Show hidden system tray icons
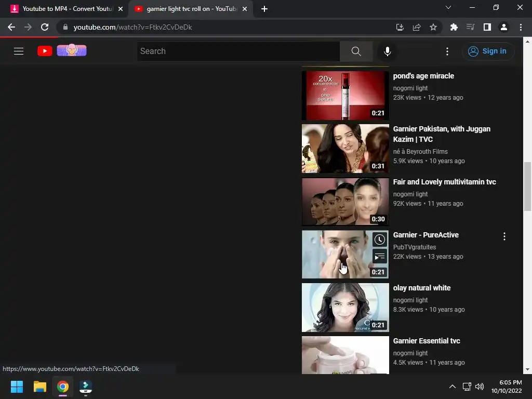The height and width of the screenshot is (399, 532). point(453,387)
